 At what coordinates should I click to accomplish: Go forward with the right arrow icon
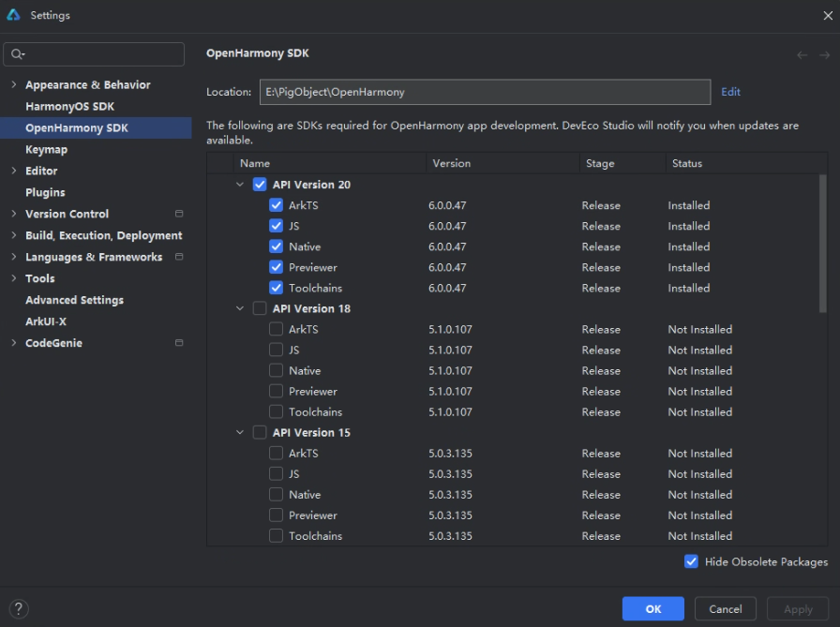824,54
